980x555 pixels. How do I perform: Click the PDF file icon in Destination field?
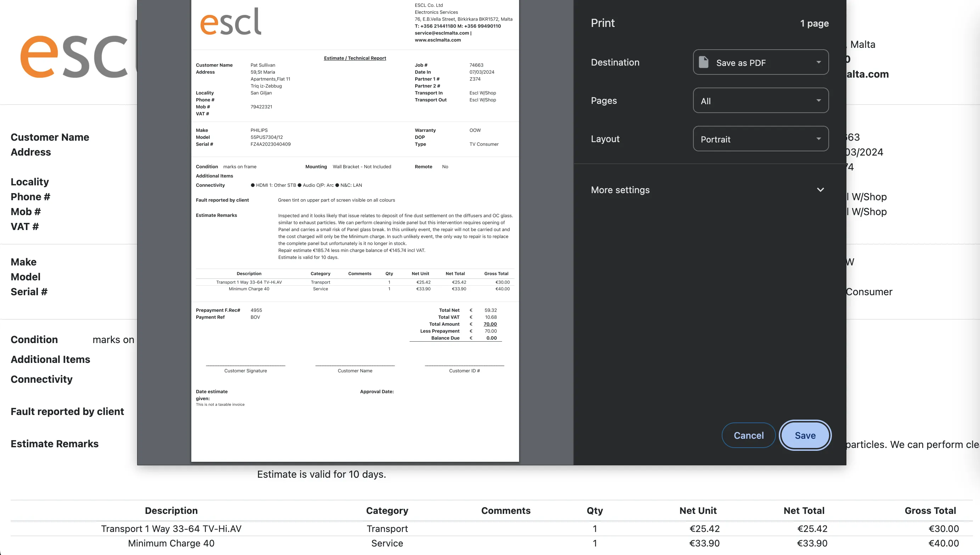(x=703, y=62)
